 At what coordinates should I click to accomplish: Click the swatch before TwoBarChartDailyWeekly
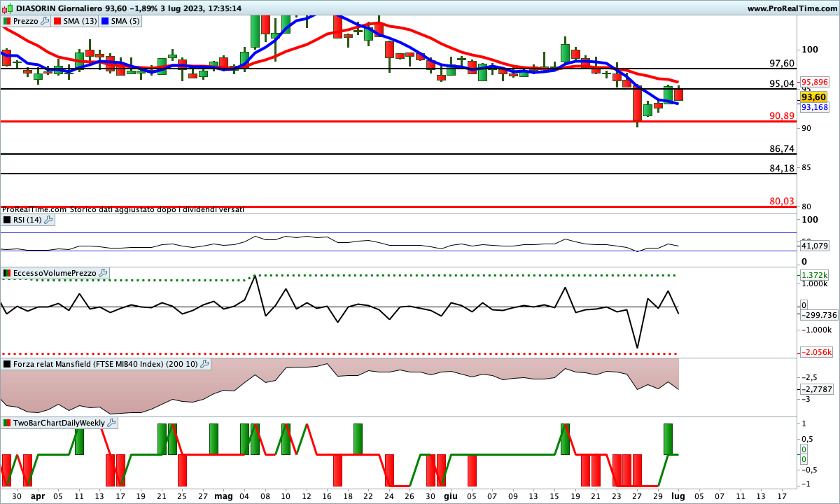[7, 423]
